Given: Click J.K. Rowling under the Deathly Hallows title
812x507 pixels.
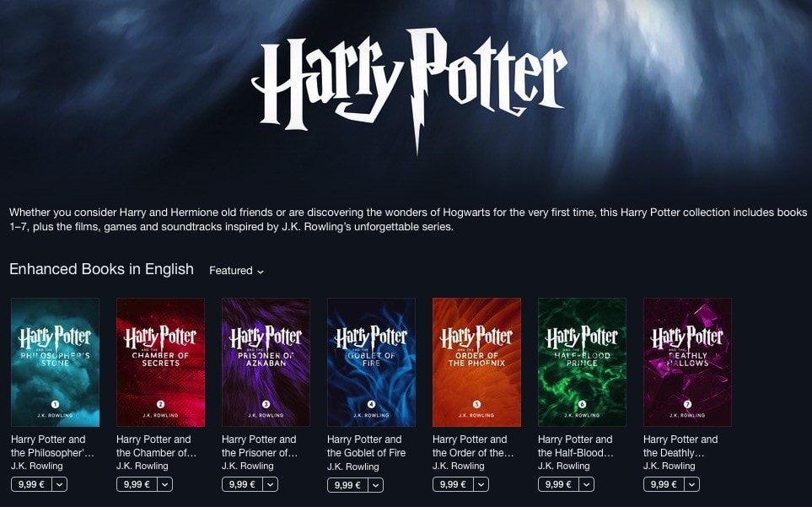Looking at the screenshot, I should coord(669,467).
